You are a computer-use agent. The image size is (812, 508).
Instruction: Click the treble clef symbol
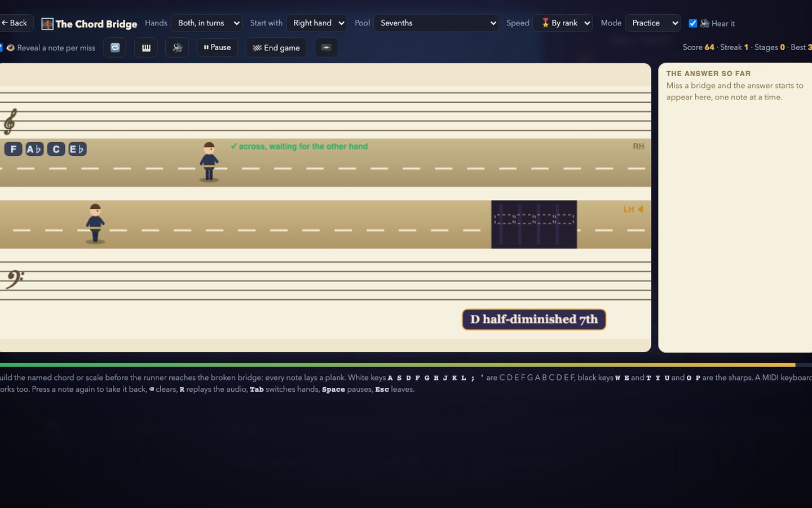(x=10, y=121)
